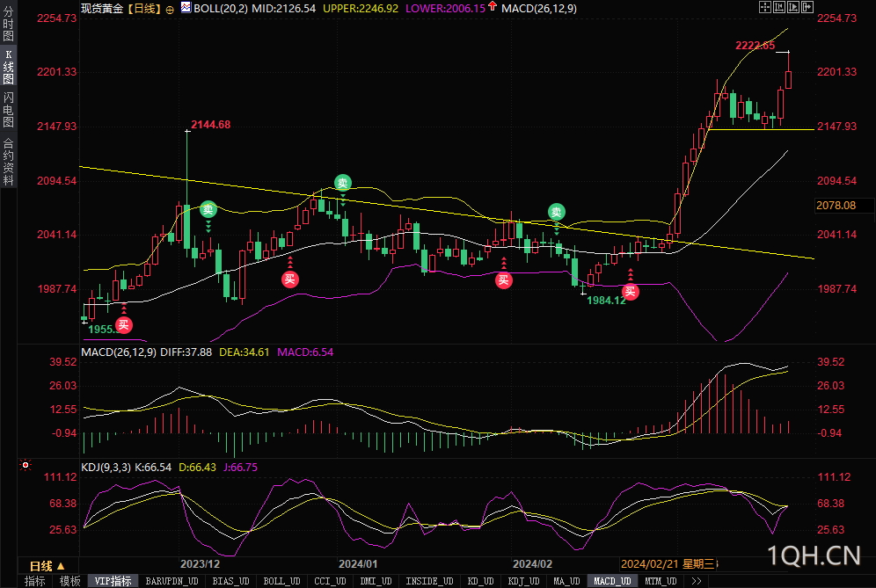This screenshot has height=588, width=876.
Task: Select the MTM_UD indicator tab
Action: [661, 581]
